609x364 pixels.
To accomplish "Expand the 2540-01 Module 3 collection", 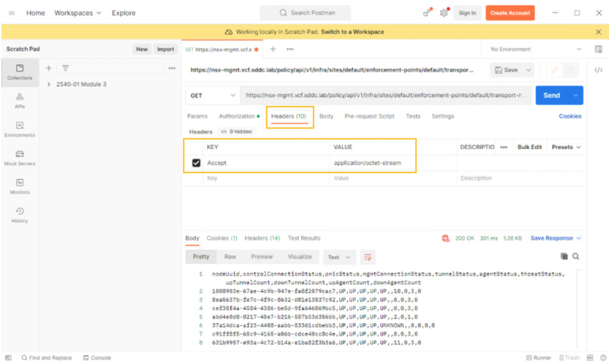I will coord(49,84).
